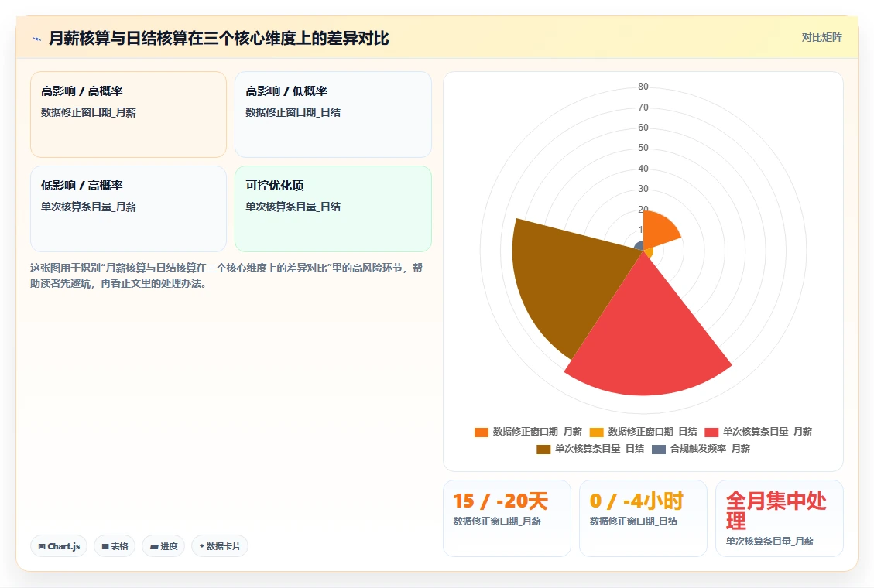Click the 对比矩阵 label in header

click(821, 37)
